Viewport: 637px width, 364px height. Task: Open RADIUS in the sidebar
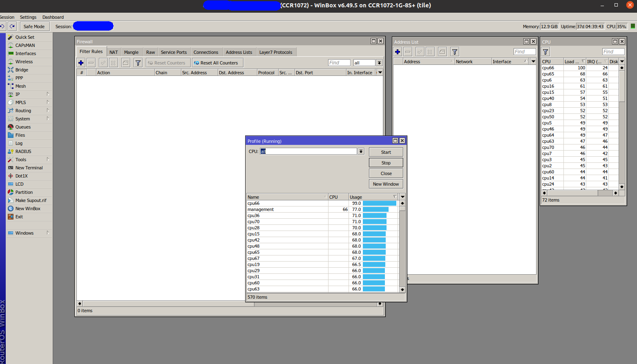[x=29, y=151]
